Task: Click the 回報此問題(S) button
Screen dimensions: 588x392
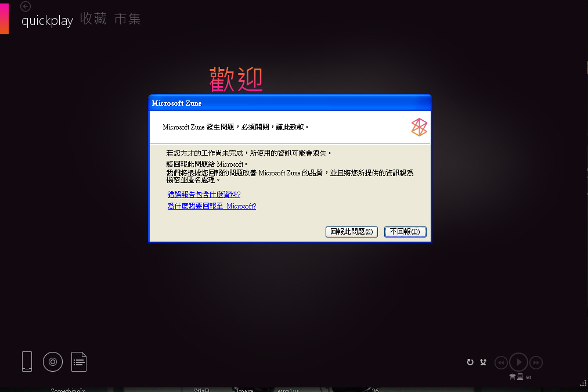Action: click(x=351, y=232)
